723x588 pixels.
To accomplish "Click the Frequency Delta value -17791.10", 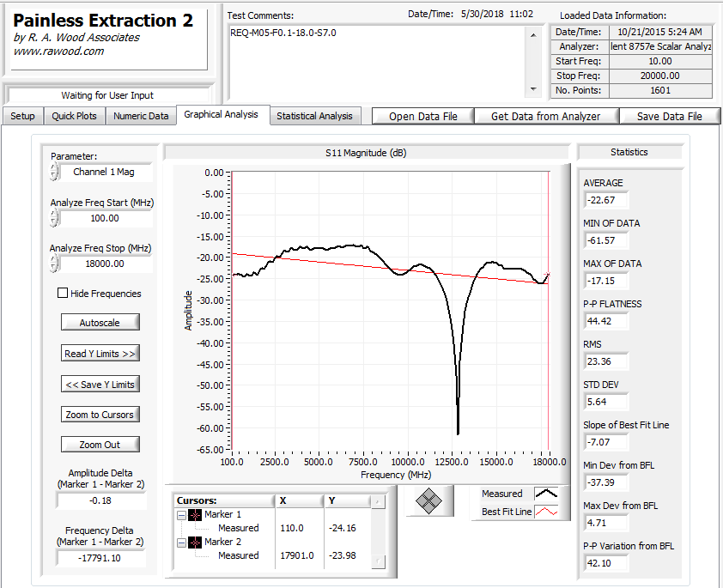I will tap(100, 558).
